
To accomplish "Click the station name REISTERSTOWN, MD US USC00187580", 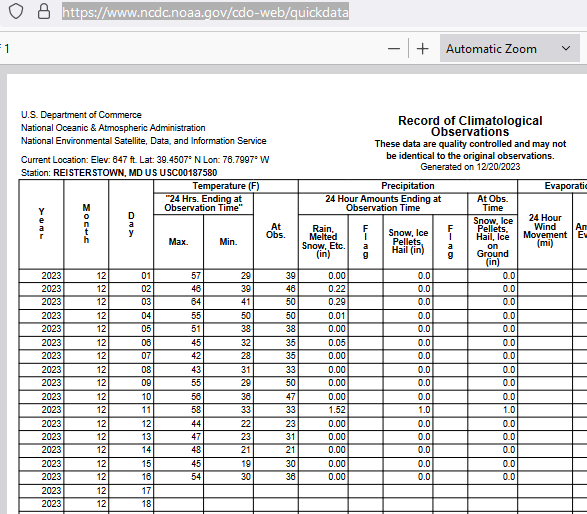I will pyautogui.click(x=135, y=173).
